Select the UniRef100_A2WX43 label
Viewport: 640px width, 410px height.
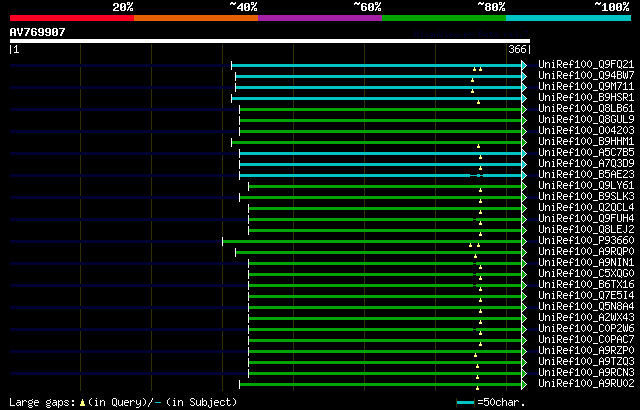pyautogui.click(x=586, y=317)
